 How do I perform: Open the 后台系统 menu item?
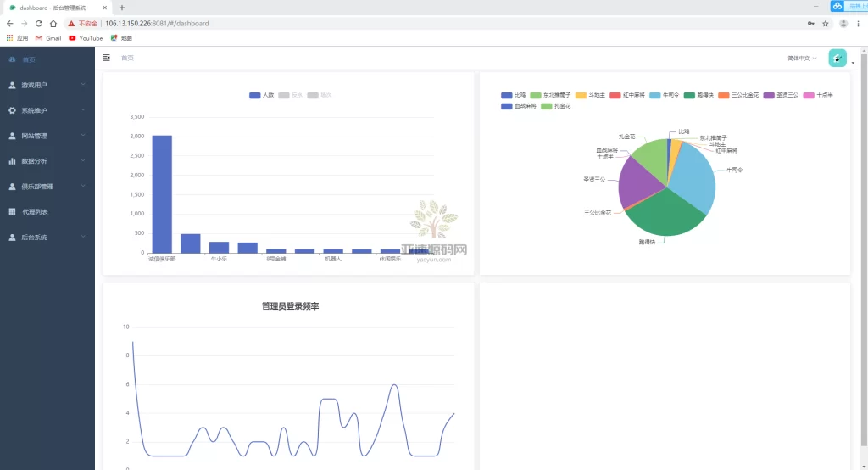35,238
